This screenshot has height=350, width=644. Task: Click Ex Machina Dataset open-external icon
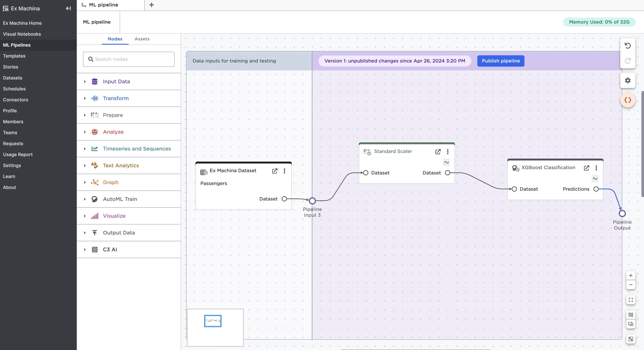click(x=274, y=171)
